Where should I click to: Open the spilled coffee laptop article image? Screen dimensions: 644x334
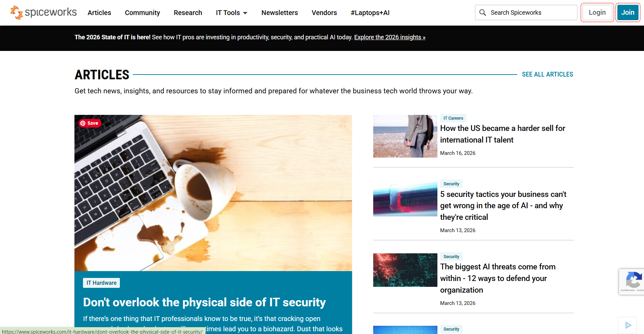pos(213,193)
